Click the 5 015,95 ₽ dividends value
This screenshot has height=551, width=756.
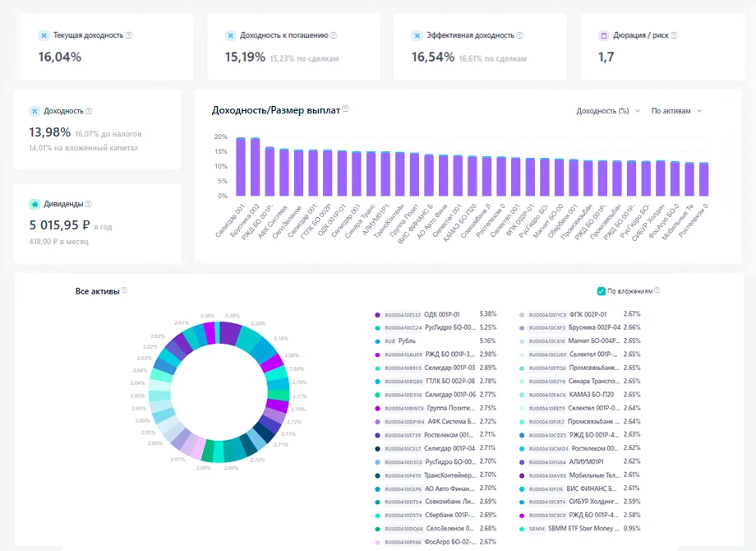click(60, 225)
